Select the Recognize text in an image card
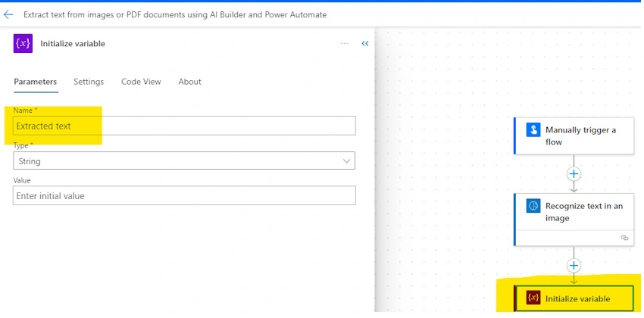 pos(574,220)
